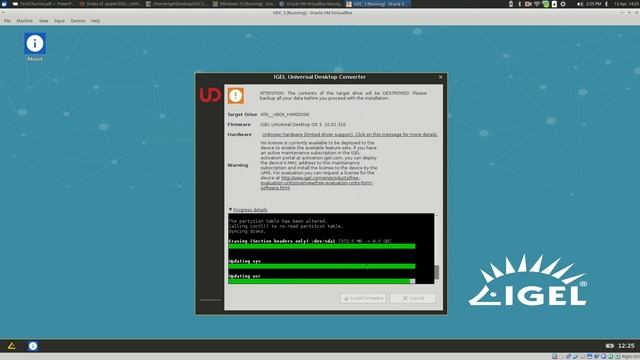
Task: Click the orange attention warning icon
Action: (x=236, y=96)
